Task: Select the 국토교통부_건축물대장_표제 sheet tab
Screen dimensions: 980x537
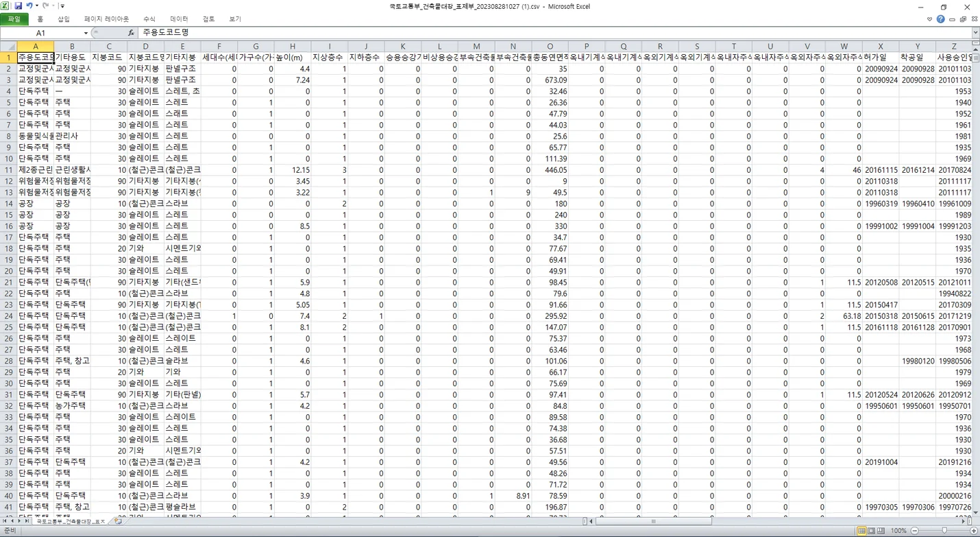Action: (x=71, y=522)
